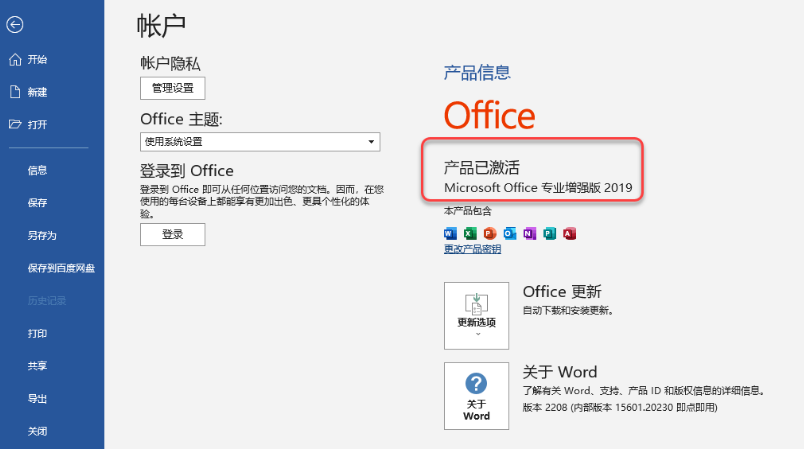Click the Word app icon

[450, 234]
